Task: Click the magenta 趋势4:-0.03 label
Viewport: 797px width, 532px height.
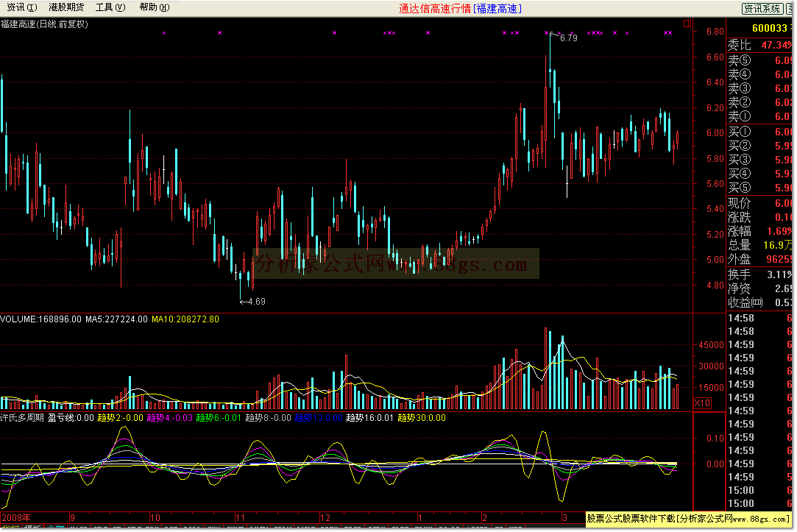Action: (x=170, y=418)
